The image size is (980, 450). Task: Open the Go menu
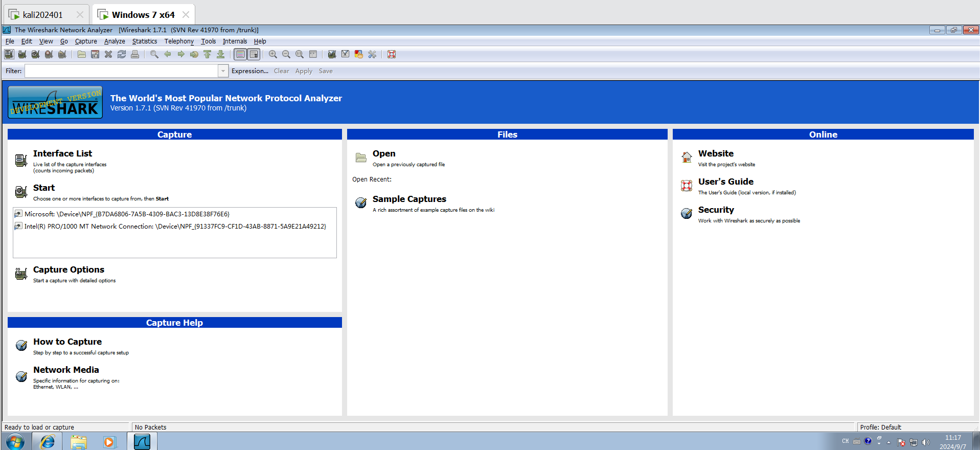click(64, 41)
